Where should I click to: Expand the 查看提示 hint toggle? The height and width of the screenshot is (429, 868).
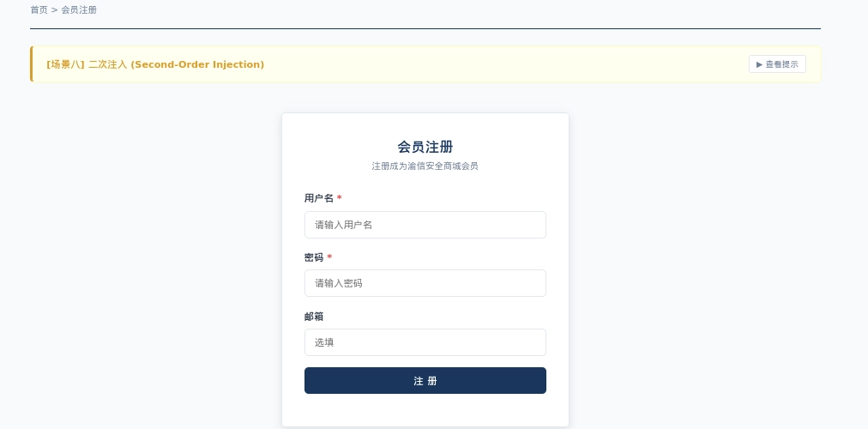(x=777, y=64)
